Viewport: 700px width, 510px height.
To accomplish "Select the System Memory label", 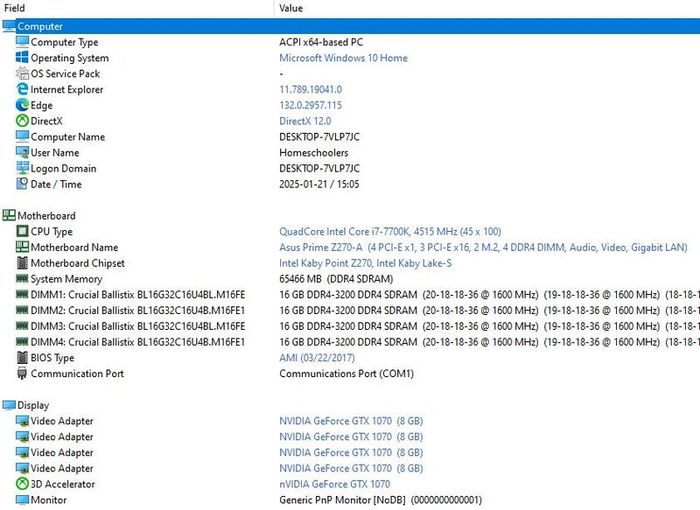I will 67,279.
